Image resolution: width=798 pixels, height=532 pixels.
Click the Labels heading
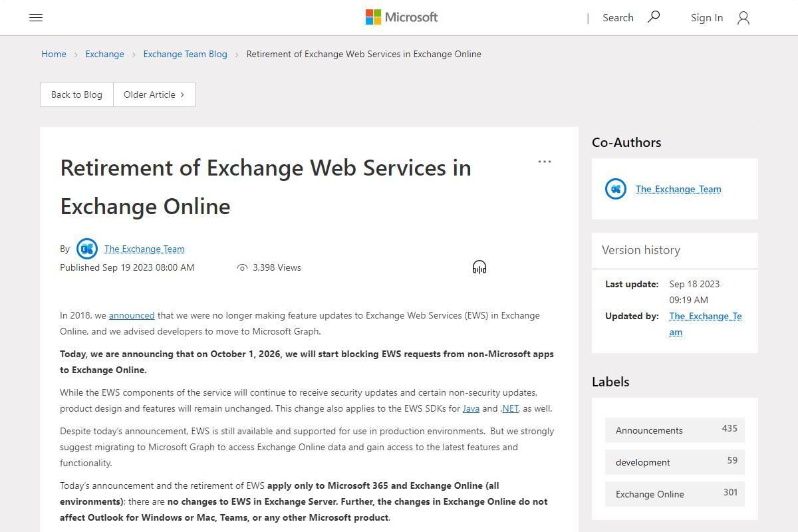coord(610,382)
